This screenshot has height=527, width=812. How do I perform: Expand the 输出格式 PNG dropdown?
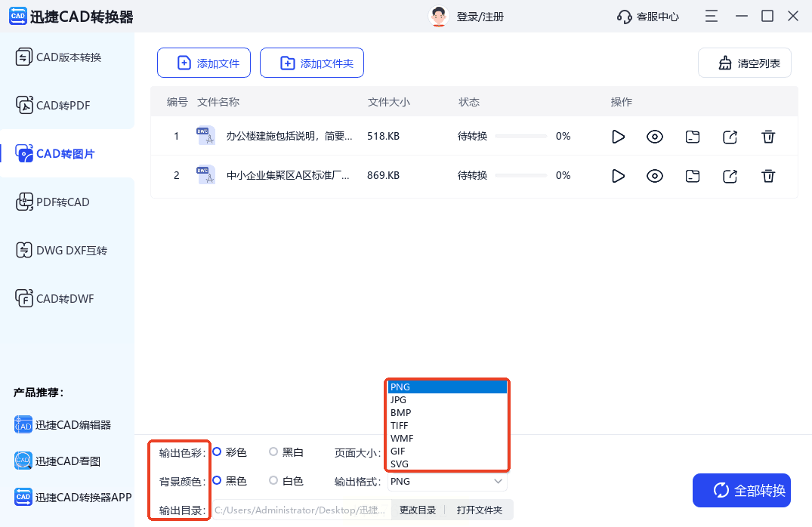point(446,481)
